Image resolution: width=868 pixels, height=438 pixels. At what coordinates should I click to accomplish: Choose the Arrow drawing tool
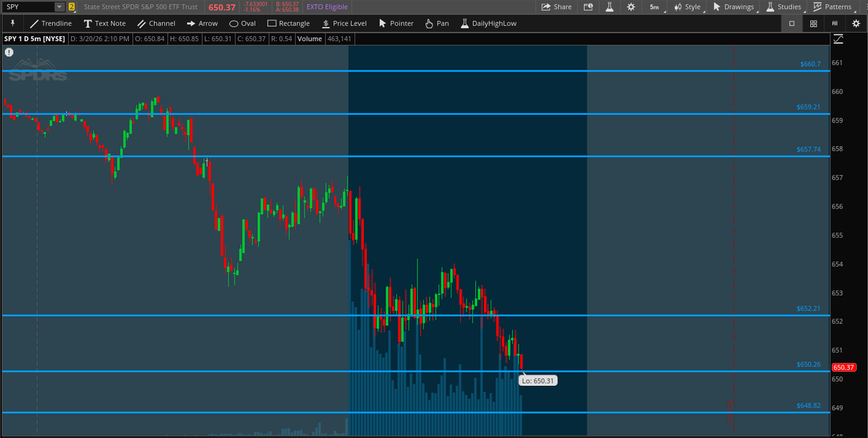click(202, 23)
